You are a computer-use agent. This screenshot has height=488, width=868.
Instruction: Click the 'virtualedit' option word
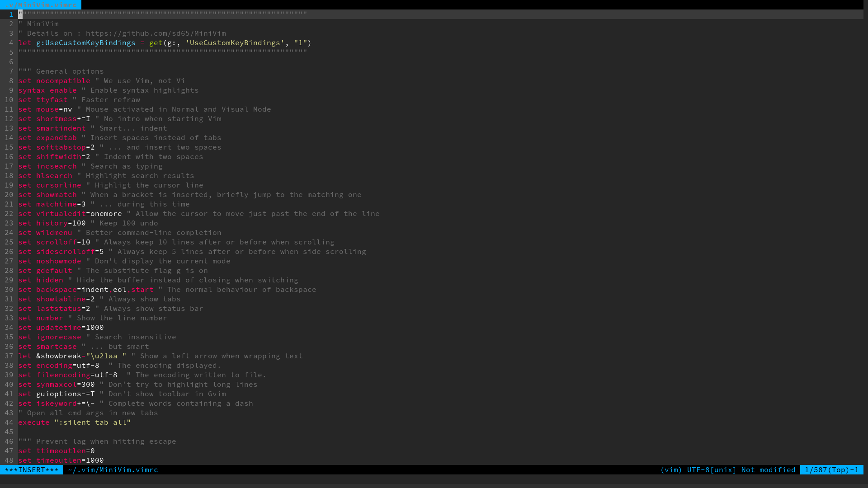61,213
